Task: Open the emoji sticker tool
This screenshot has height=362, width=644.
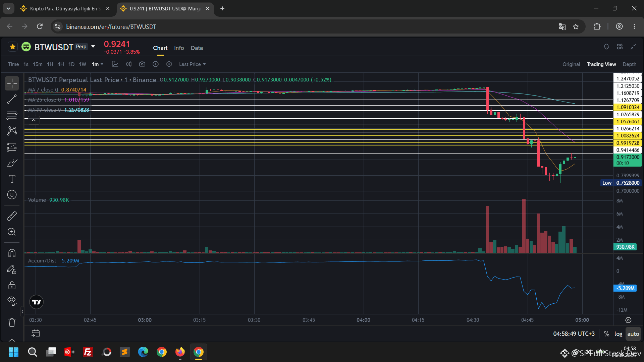Action: tap(12, 195)
